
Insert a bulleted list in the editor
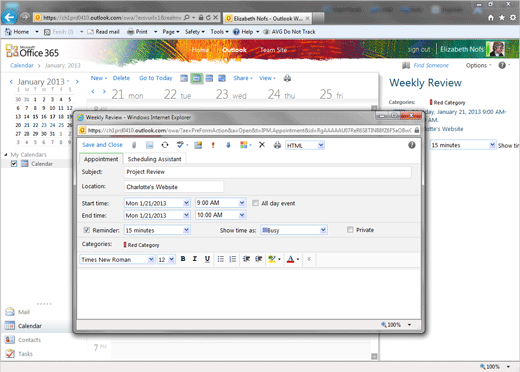[x=221, y=259]
